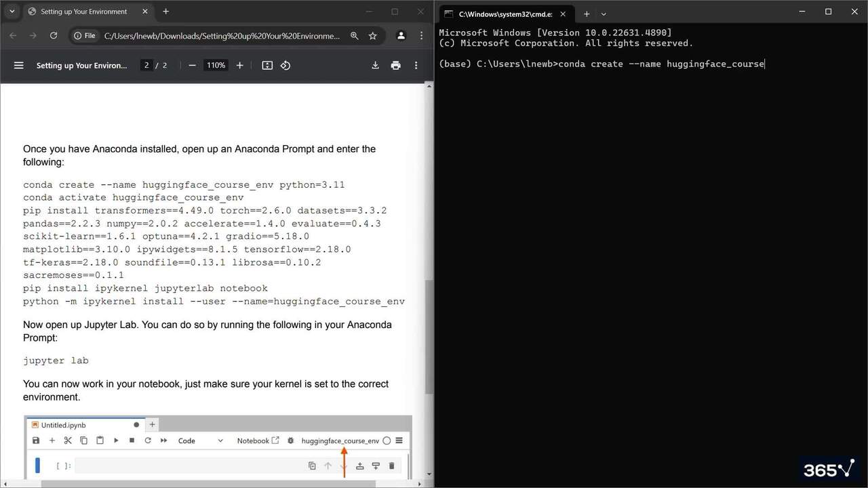Rotate the PDF counterclockwise

tap(285, 65)
